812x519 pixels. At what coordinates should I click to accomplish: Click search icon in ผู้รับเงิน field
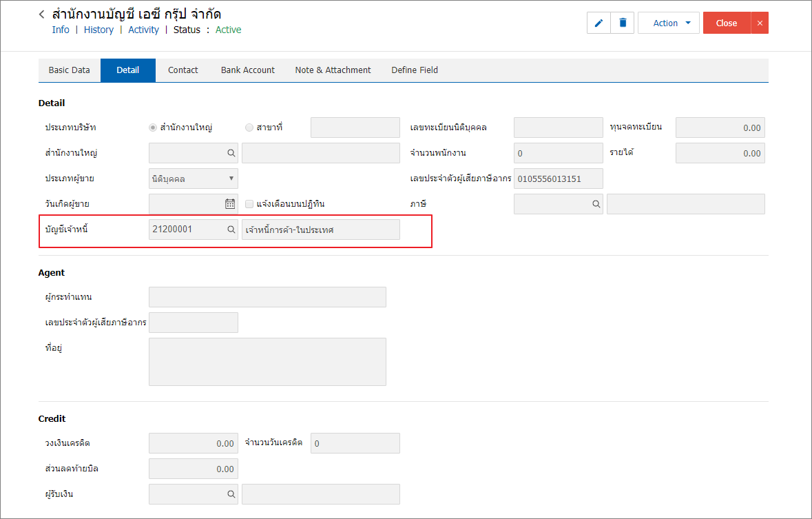pyautogui.click(x=231, y=494)
